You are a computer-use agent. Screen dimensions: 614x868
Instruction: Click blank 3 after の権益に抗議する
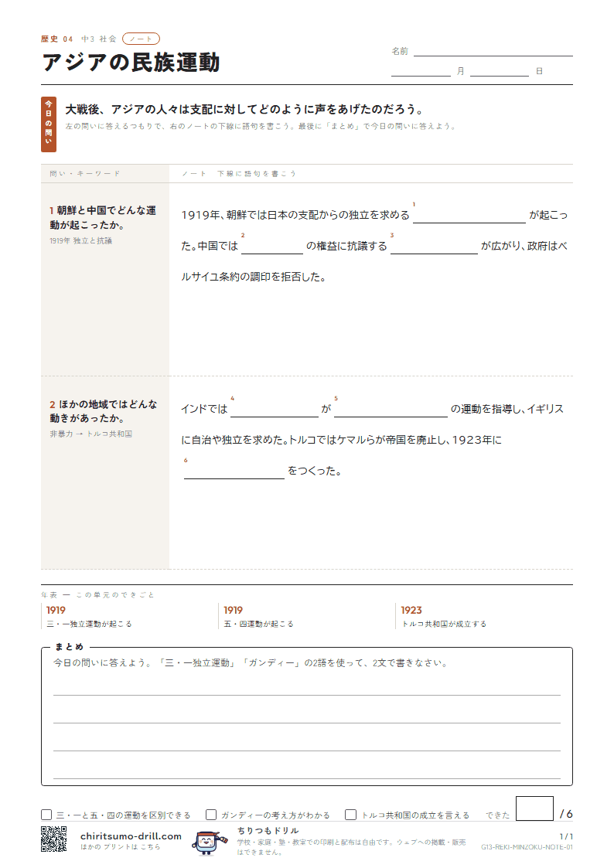(x=434, y=247)
